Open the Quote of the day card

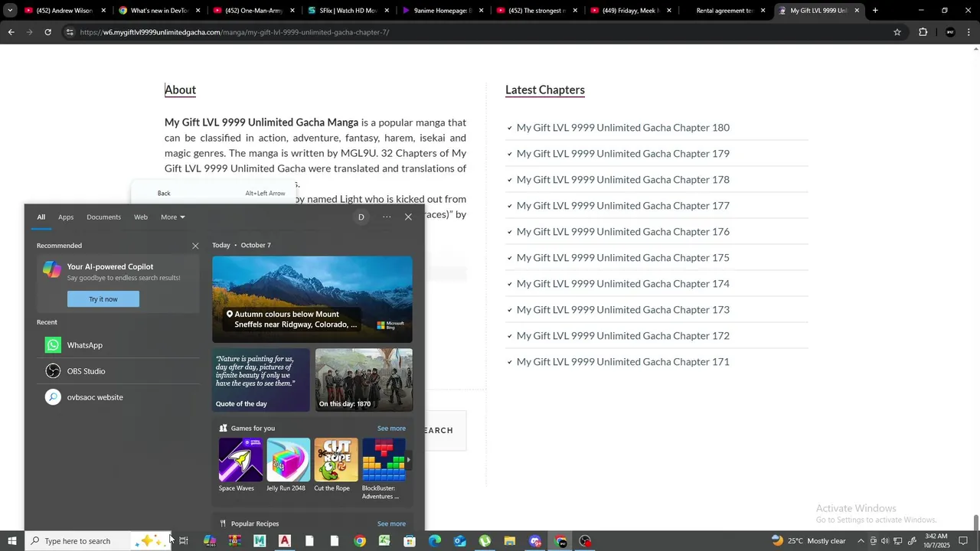coord(261,380)
